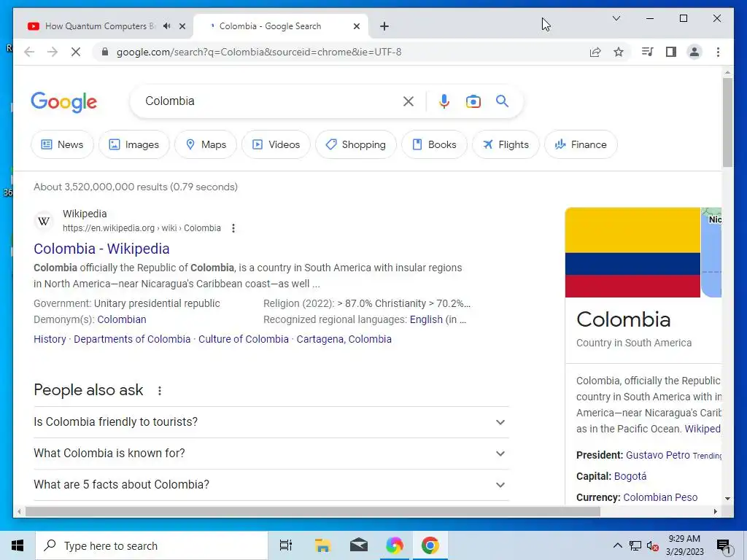Open search by image camera icon

click(473, 101)
